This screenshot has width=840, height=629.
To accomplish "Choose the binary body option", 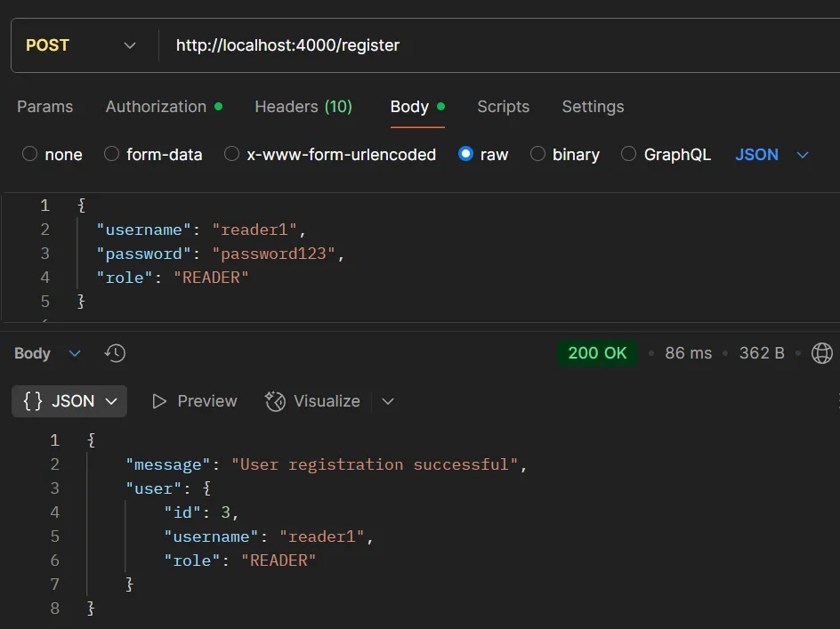I will point(537,154).
